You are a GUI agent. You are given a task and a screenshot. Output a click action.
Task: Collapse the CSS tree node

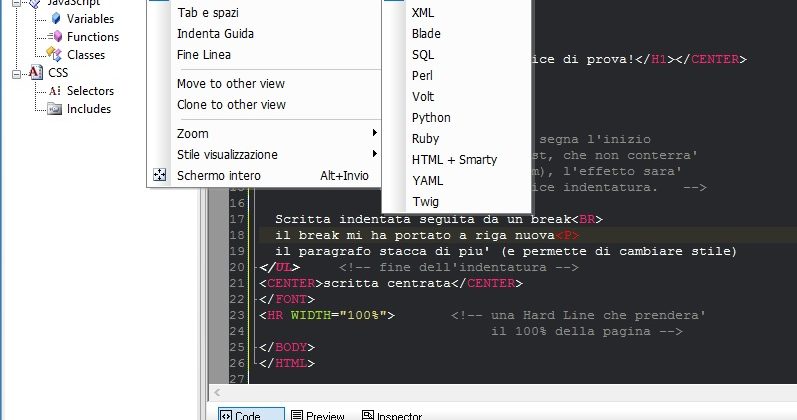pyautogui.click(x=16, y=73)
